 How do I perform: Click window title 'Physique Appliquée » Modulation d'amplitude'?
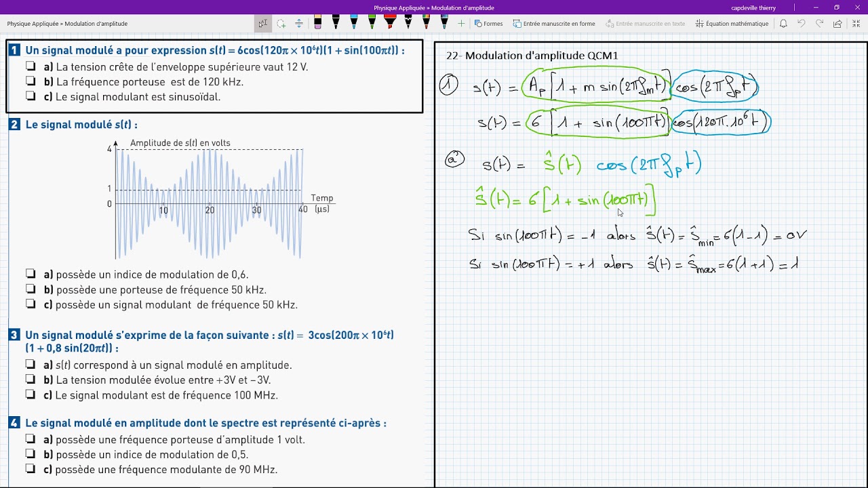[x=434, y=8]
